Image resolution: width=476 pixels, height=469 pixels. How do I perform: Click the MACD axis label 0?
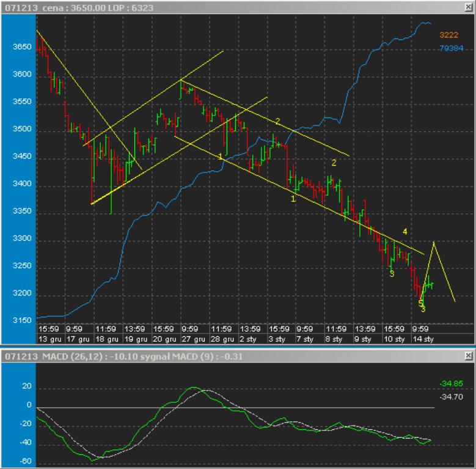coord(29,405)
